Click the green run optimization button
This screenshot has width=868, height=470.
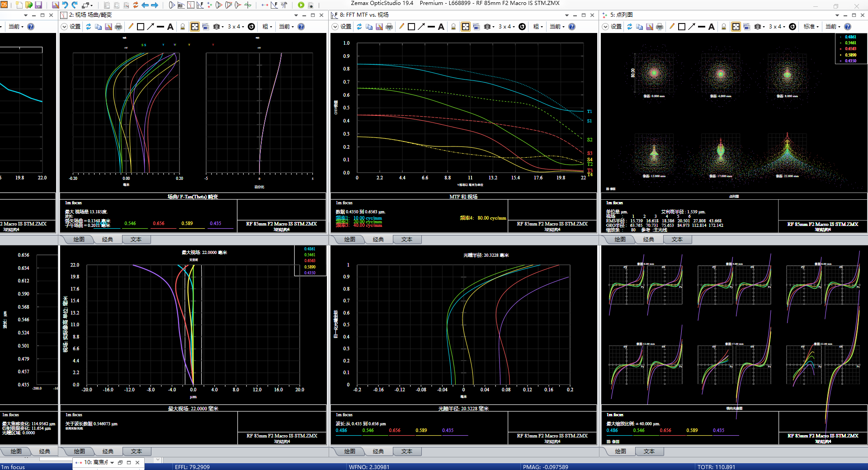point(301,5)
